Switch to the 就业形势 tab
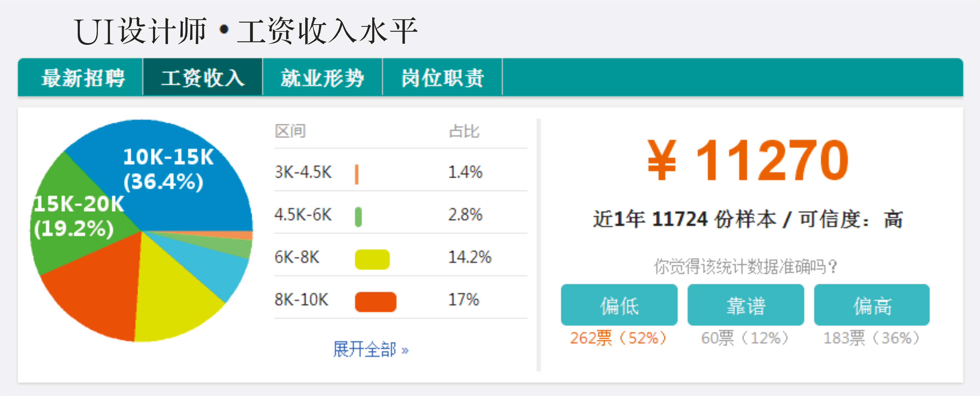Image resolution: width=980 pixels, height=396 pixels. 322,78
